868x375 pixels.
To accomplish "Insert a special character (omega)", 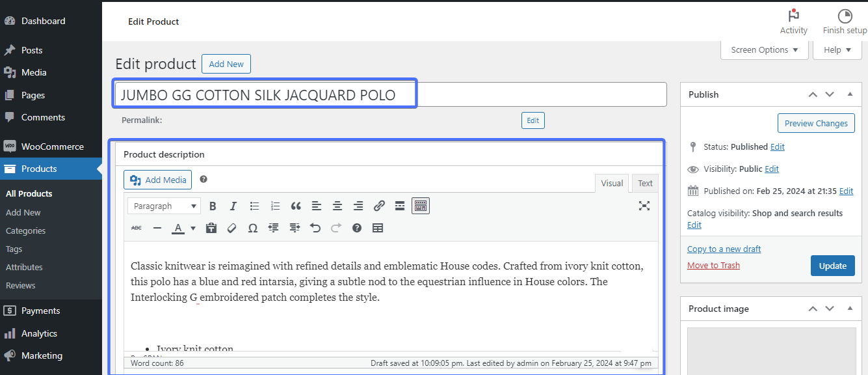I will (x=253, y=228).
